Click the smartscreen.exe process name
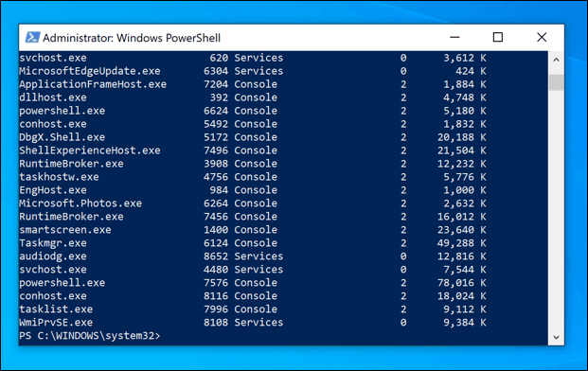The height and width of the screenshot is (371, 588). coord(65,230)
